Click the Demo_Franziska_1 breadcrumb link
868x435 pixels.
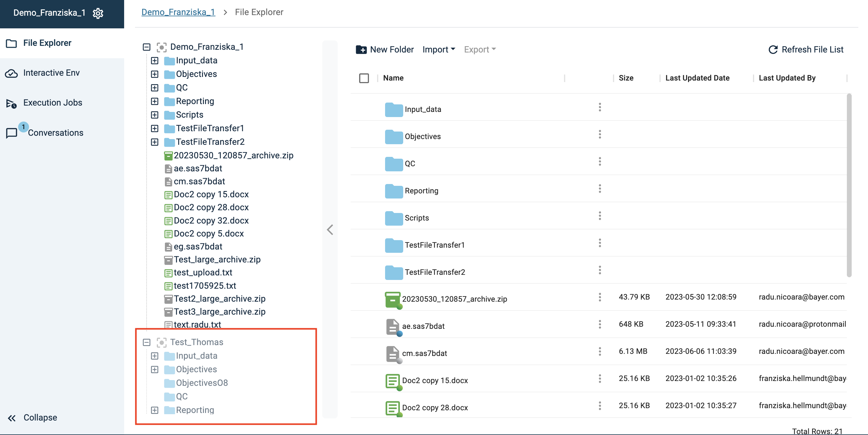click(x=178, y=12)
